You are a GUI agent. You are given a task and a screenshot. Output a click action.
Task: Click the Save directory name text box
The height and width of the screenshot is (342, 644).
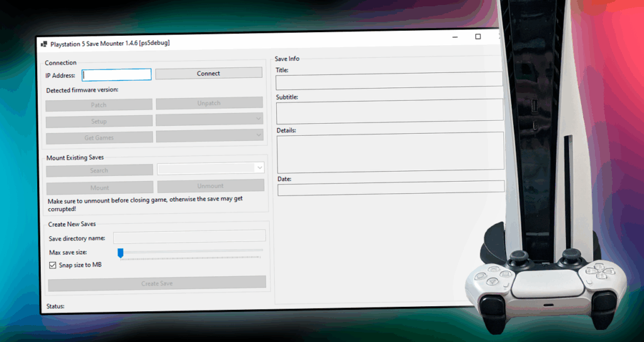pyautogui.click(x=189, y=236)
